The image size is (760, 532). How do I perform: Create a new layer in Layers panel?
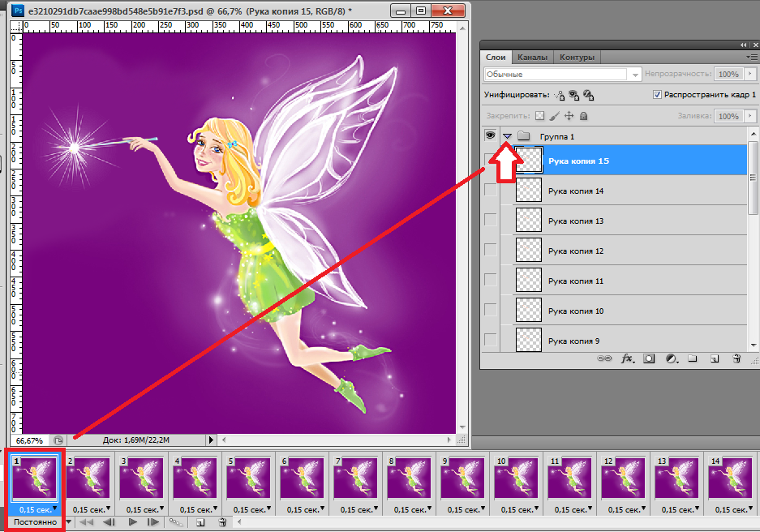click(x=715, y=359)
